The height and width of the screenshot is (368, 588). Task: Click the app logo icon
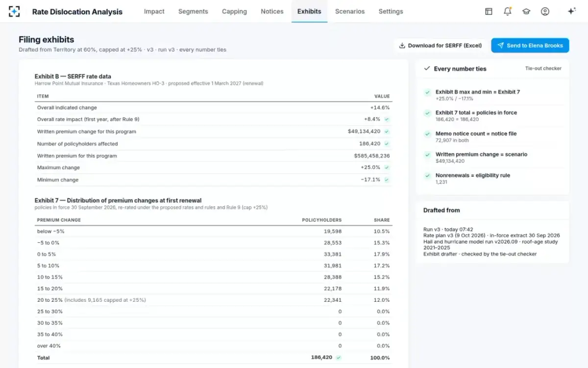tap(14, 11)
